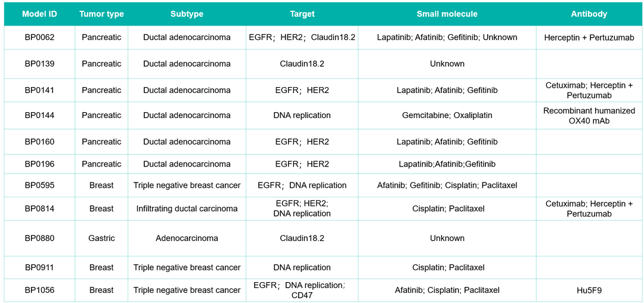Image resolution: width=644 pixels, height=303 pixels.
Task: Click model ID BP1056
Action: click(39, 290)
